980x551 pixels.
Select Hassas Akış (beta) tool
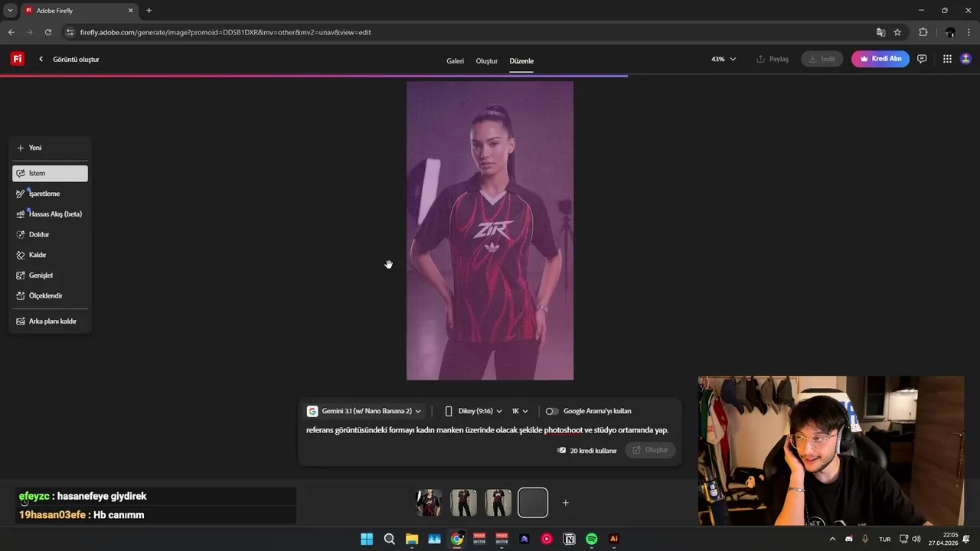point(50,214)
